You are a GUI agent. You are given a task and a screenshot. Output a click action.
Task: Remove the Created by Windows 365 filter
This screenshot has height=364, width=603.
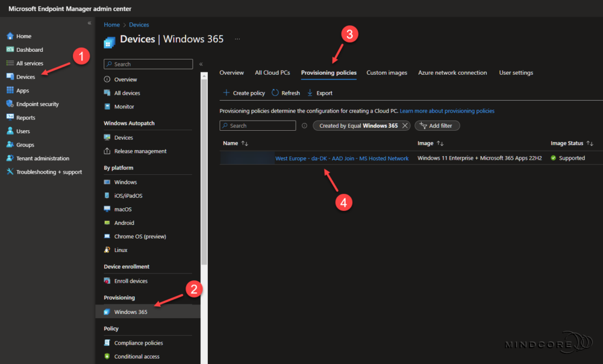point(405,126)
